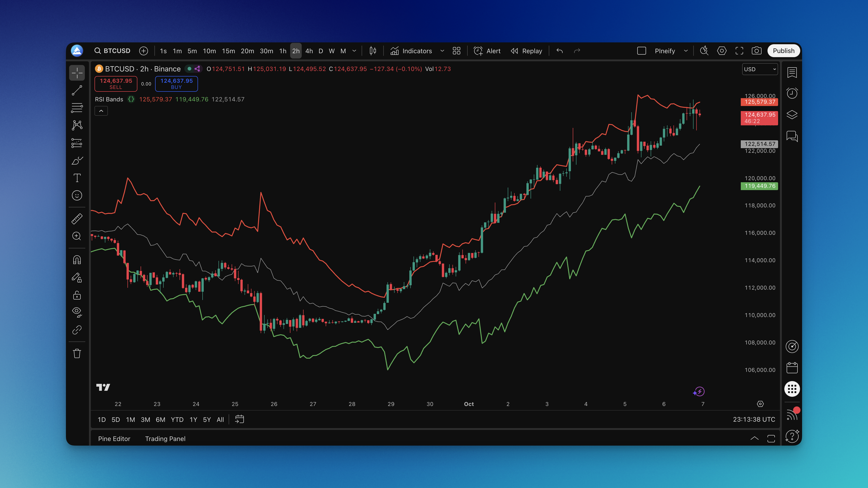The height and width of the screenshot is (488, 868).
Task: Toggle lock all drawing tools
Action: point(77,295)
